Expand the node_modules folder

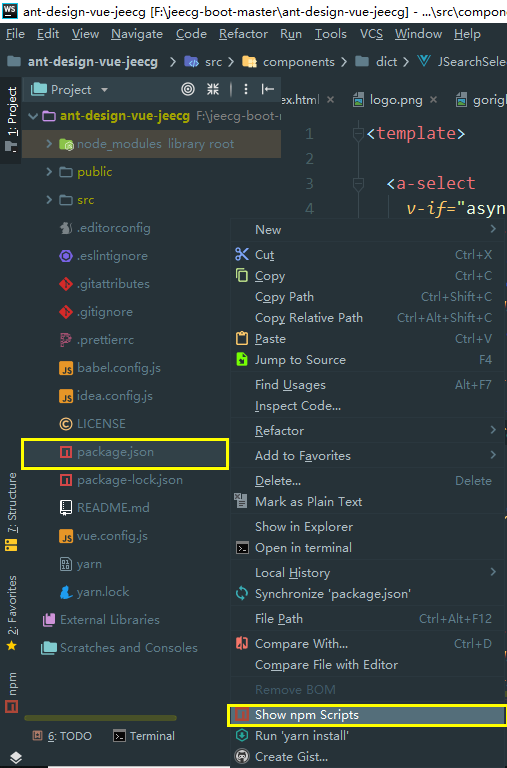tap(49, 144)
